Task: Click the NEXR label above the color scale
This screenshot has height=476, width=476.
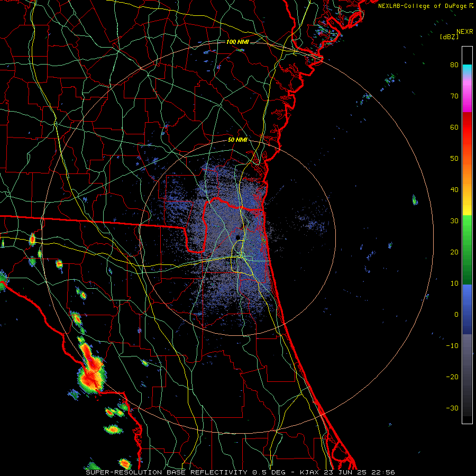Action: click(x=465, y=32)
